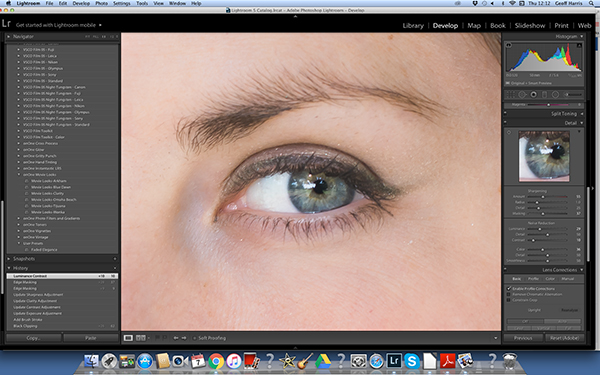Screen dimensions: 600x375
Task: Select the Radial Filter tool icon
Action: tap(555, 94)
